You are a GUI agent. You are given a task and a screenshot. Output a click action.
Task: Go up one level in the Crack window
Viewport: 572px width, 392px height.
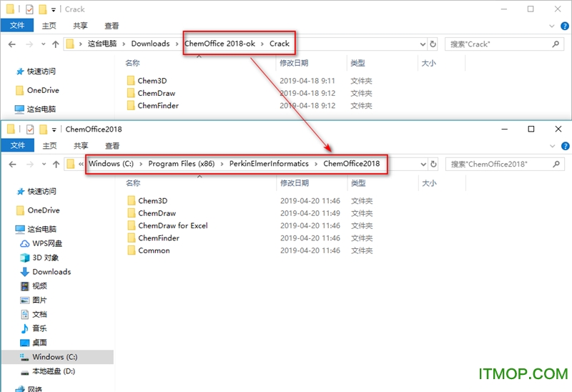pyautogui.click(x=56, y=44)
